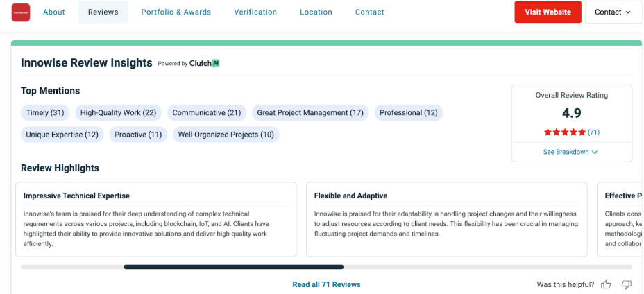
Task: Open the Contact dropdown button
Action: [x=613, y=12]
